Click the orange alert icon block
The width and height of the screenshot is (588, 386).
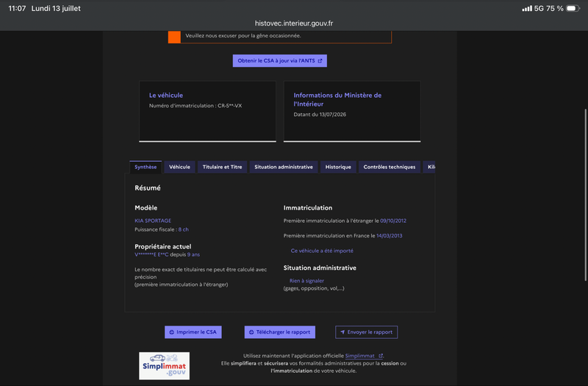click(174, 37)
